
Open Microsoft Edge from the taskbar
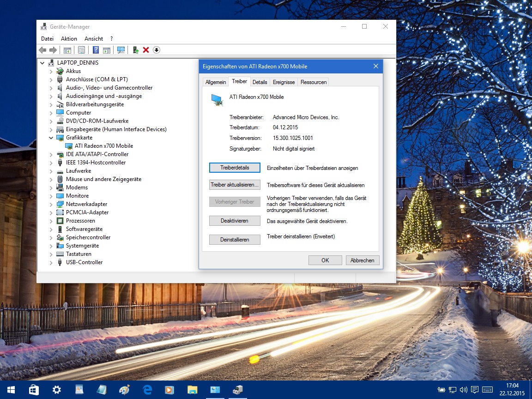147,390
